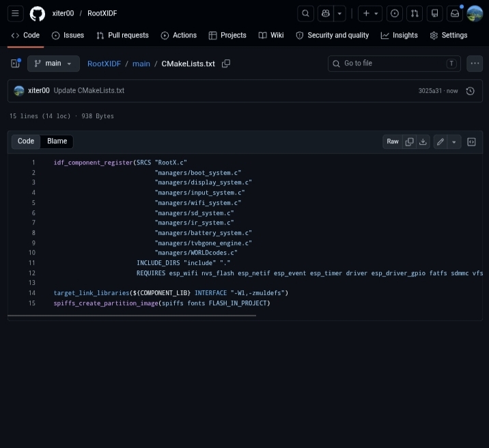Screen dimensions: 489x448
Task: Select line number 1
Action: coord(33,163)
